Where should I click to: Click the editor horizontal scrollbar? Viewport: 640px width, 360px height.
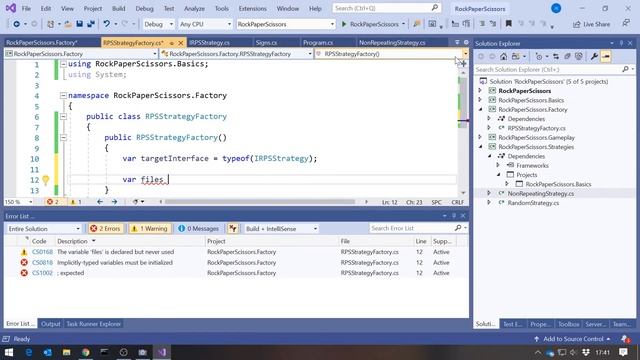pos(260,202)
